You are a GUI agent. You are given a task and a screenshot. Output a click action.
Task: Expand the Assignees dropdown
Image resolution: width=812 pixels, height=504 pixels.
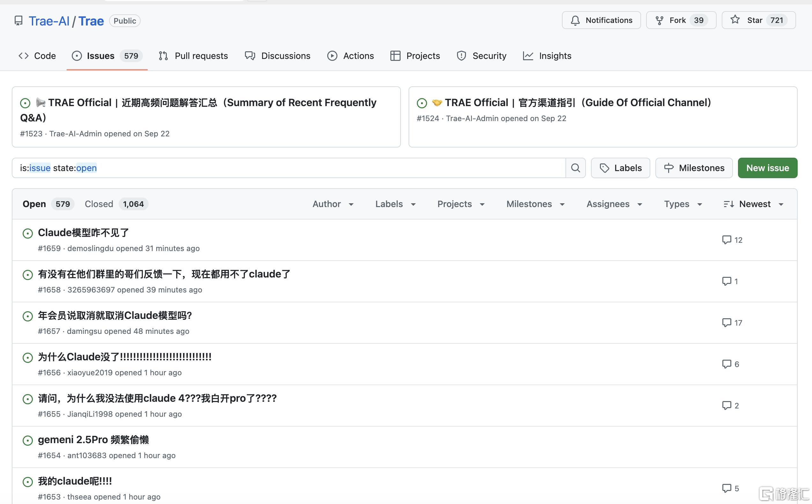click(x=614, y=204)
